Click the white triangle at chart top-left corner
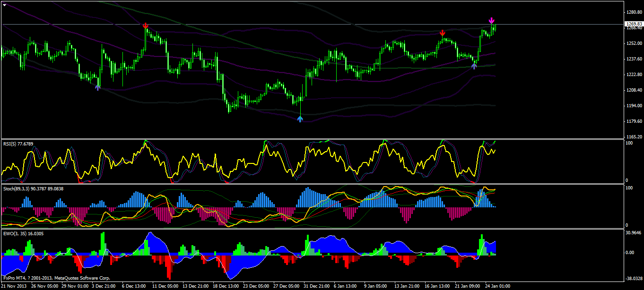 tap(4, 4)
